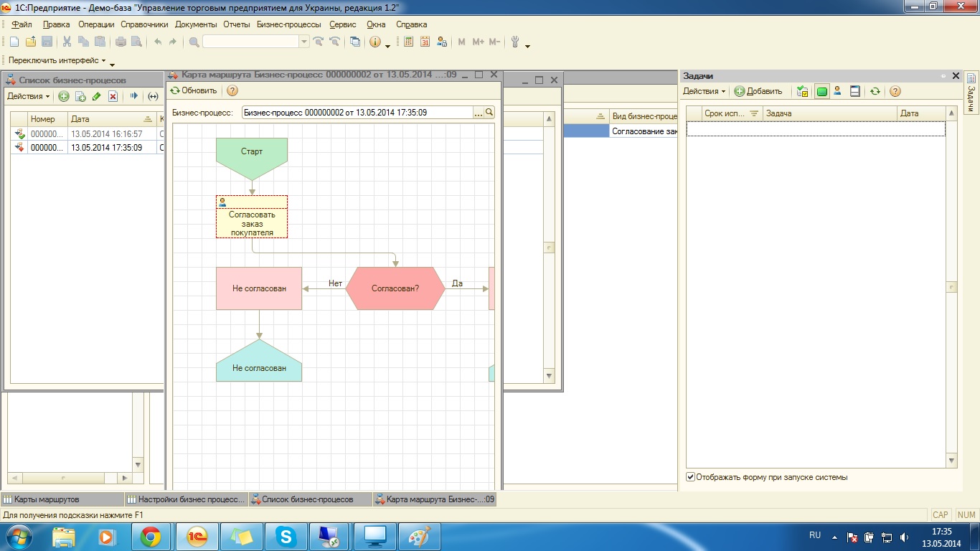The image size is (980, 551).
Task: Click the Print icon in main toolbar
Action: point(121,42)
